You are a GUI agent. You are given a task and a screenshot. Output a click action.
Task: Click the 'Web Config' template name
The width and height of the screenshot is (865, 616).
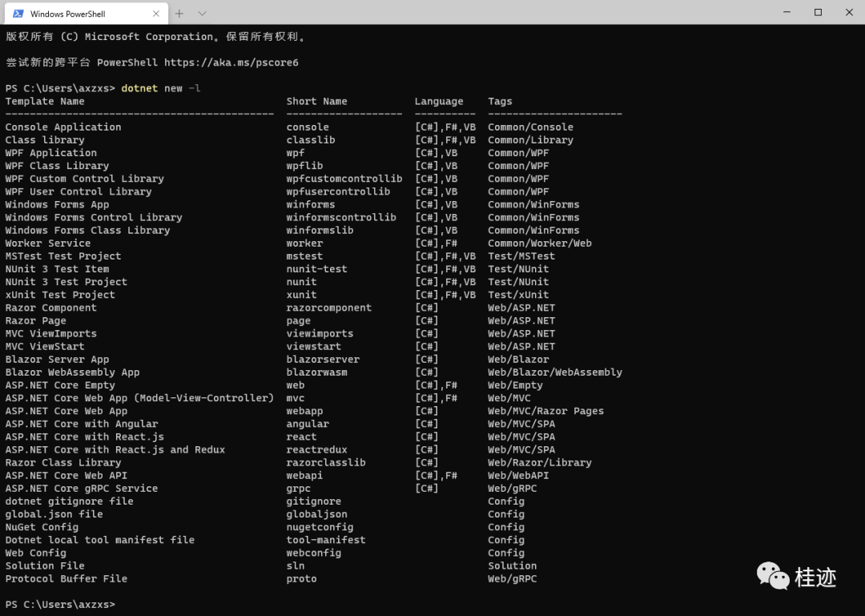coord(36,553)
